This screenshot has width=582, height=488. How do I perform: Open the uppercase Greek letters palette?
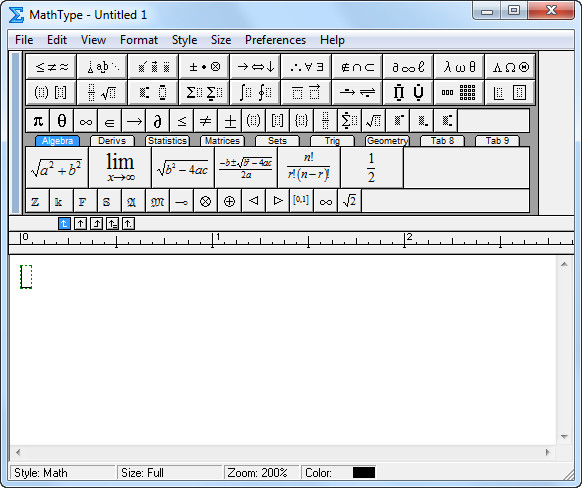[x=510, y=67]
